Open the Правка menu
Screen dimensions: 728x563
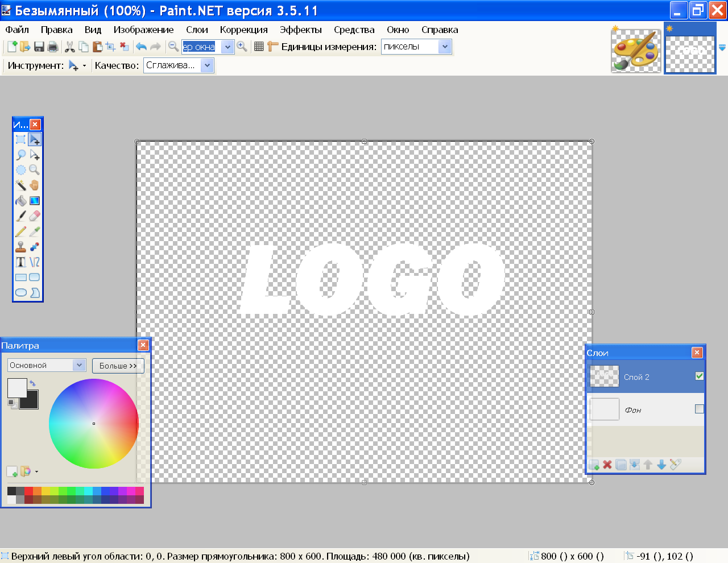[x=56, y=30]
